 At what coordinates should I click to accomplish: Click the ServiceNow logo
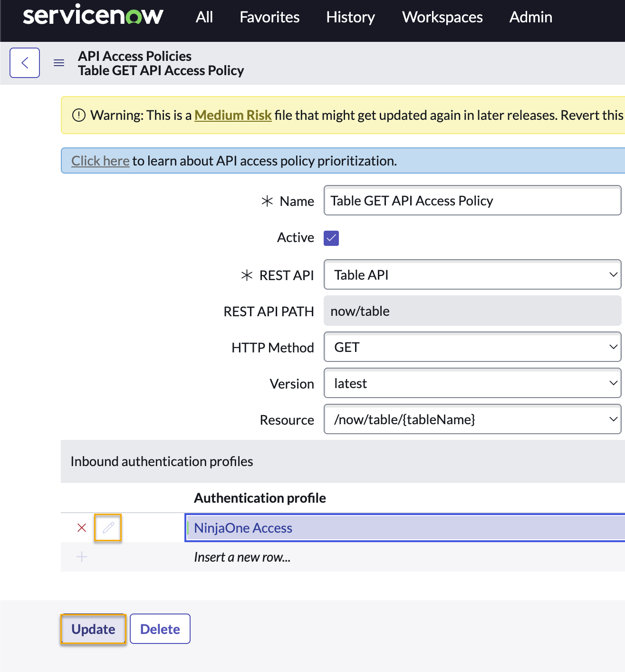[x=93, y=16]
